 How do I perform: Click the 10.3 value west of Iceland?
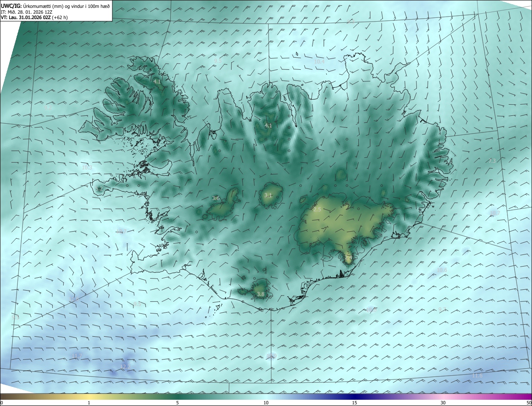(87, 168)
